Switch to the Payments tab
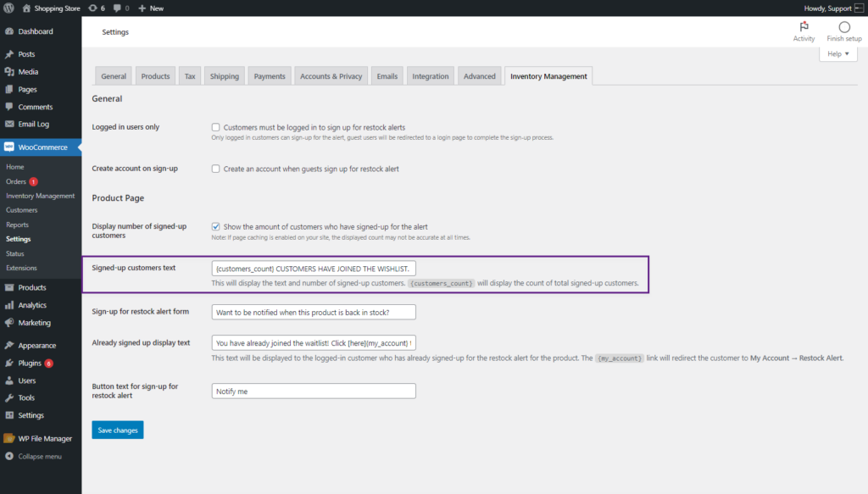This screenshot has width=868, height=494. pos(270,76)
